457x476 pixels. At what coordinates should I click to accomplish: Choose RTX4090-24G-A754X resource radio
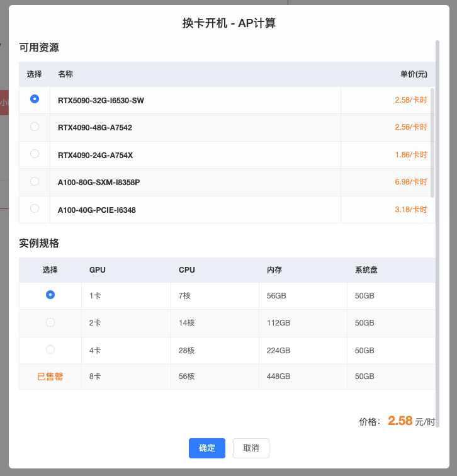click(x=35, y=154)
